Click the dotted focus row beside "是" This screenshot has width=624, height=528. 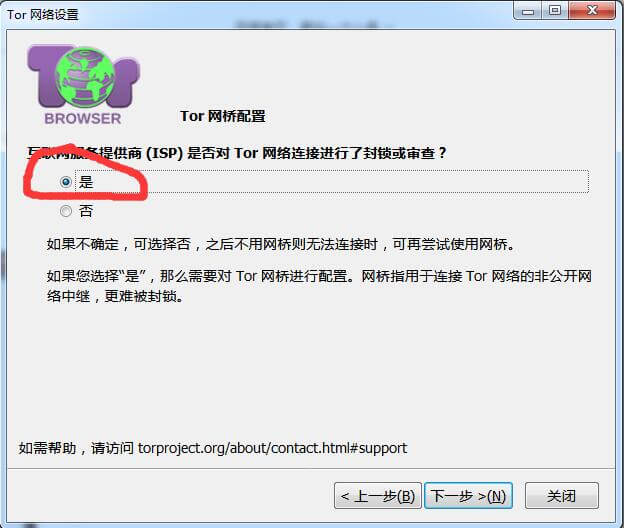[332, 182]
